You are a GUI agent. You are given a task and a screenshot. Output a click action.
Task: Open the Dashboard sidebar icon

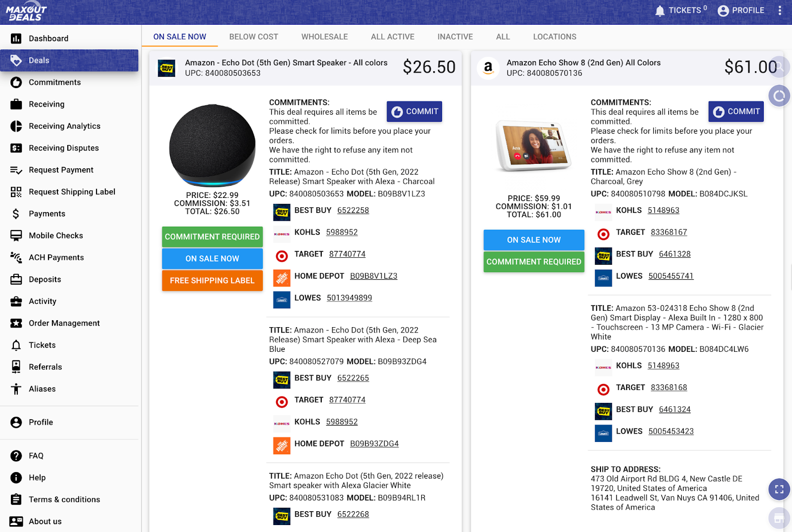click(x=16, y=39)
